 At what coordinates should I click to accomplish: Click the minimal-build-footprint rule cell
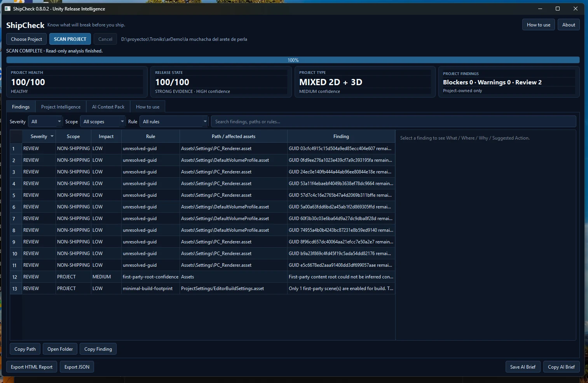point(150,289)
